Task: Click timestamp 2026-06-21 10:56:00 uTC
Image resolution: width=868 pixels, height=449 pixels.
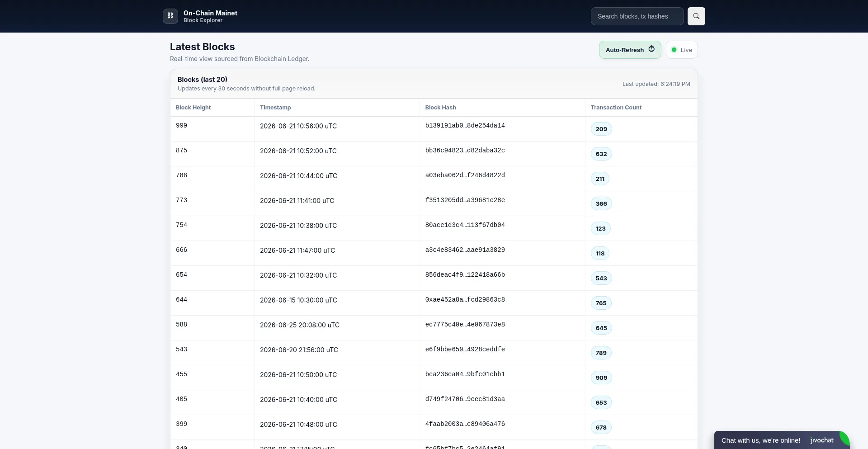Action: (x=298, y=126)
